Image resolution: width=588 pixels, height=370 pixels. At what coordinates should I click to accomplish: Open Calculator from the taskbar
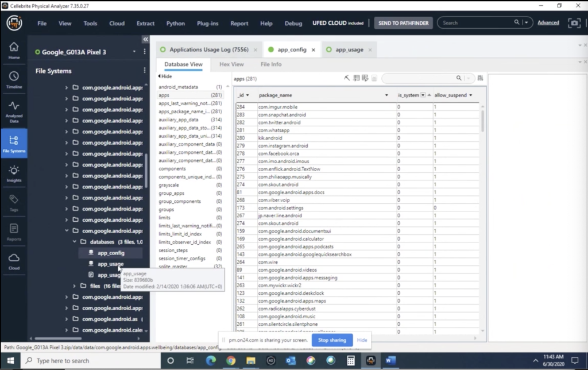pos(351,361)
